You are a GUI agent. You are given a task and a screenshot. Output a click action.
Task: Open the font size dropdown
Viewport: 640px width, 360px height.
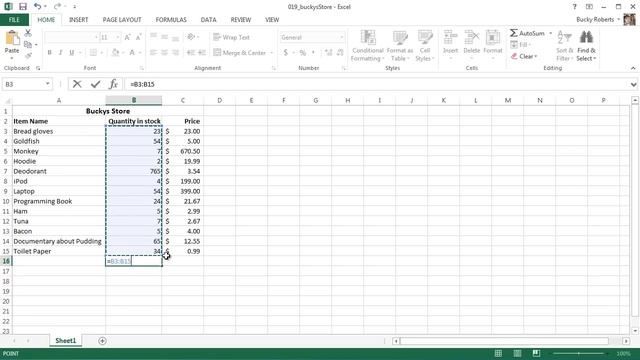pos(118,37)
